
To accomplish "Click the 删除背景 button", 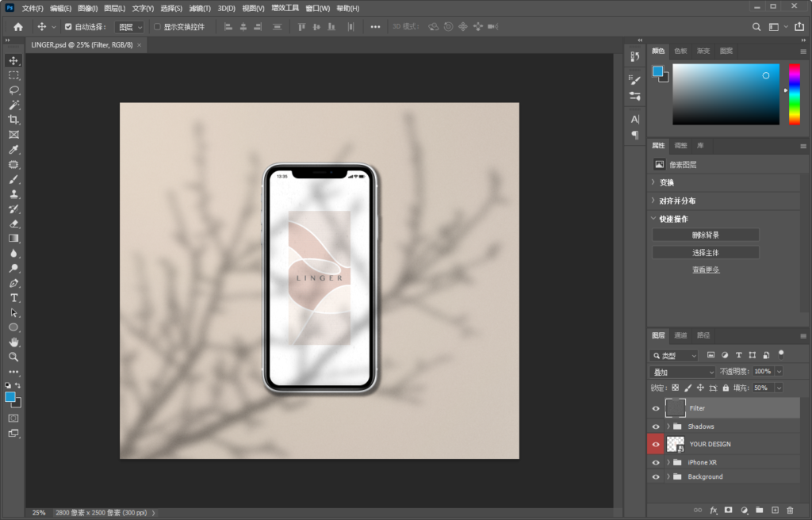I will coord(705,235).
